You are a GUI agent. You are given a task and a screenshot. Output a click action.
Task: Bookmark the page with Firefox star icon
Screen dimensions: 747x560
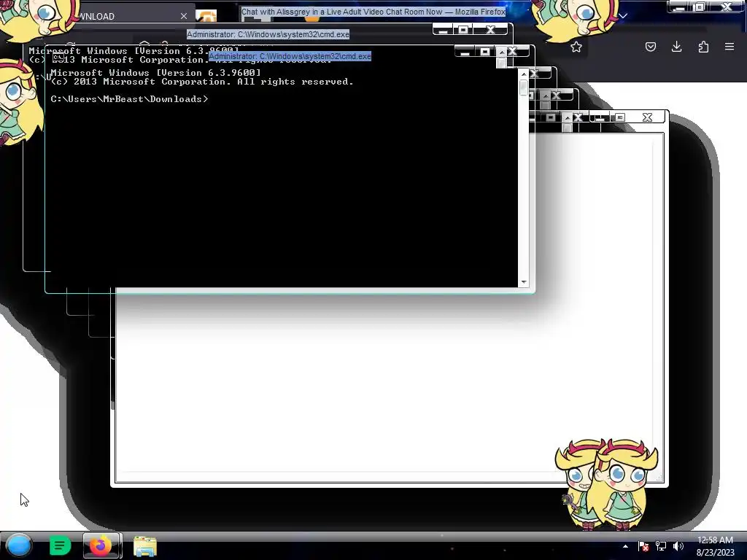576,47
